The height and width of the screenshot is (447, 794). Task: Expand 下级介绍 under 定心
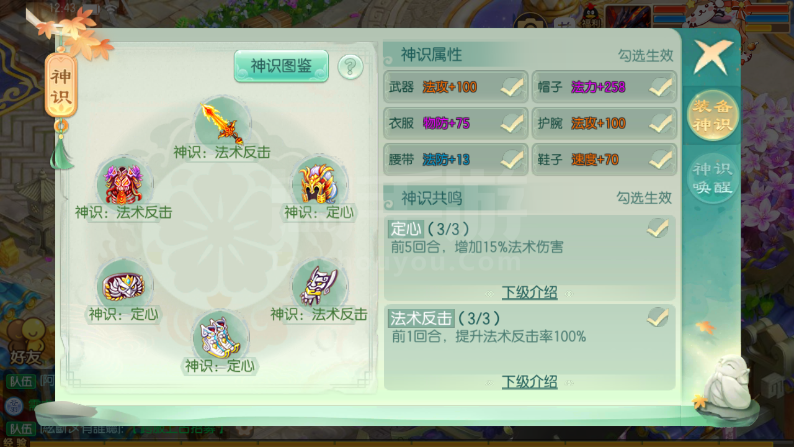pos(529,292)
